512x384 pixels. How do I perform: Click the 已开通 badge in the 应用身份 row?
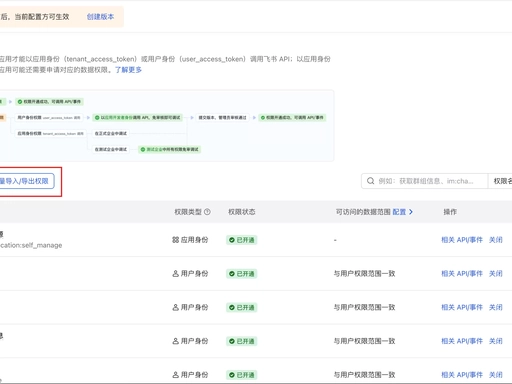coord(242,240)
